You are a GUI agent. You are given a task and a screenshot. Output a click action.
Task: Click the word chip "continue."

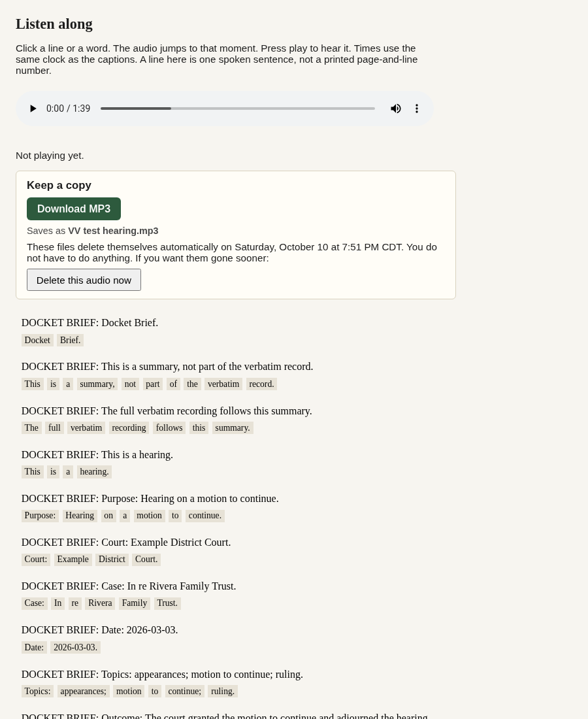(205, 516)
